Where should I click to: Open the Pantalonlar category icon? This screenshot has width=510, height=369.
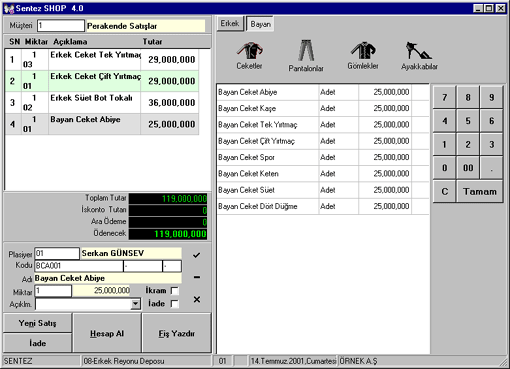click(x=306, y=56)
